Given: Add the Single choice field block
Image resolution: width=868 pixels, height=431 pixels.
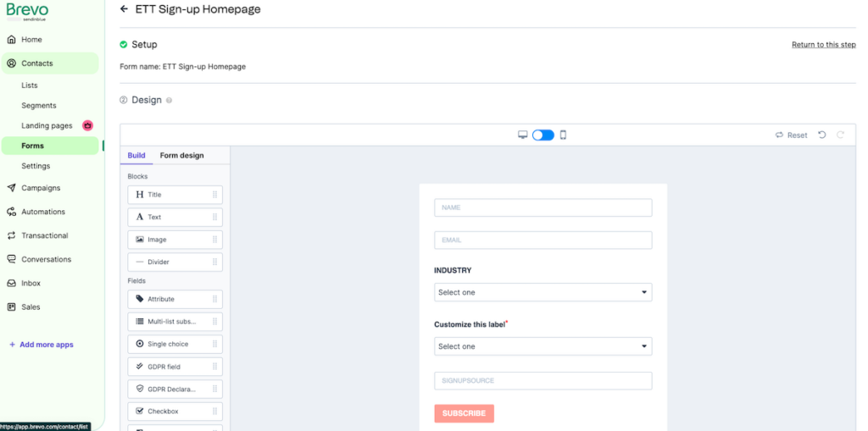Looking at the screenshot, I should click(175, 344).
